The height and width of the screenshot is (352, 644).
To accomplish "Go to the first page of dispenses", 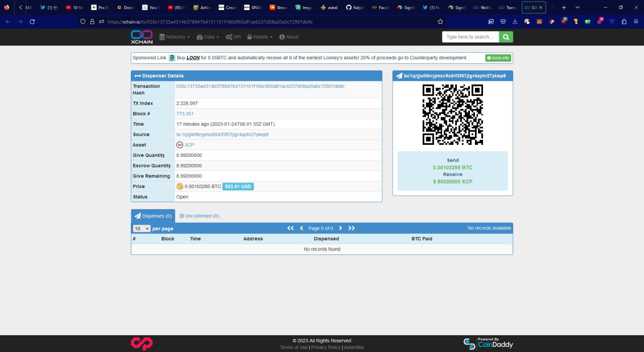I will click(290, 228).
